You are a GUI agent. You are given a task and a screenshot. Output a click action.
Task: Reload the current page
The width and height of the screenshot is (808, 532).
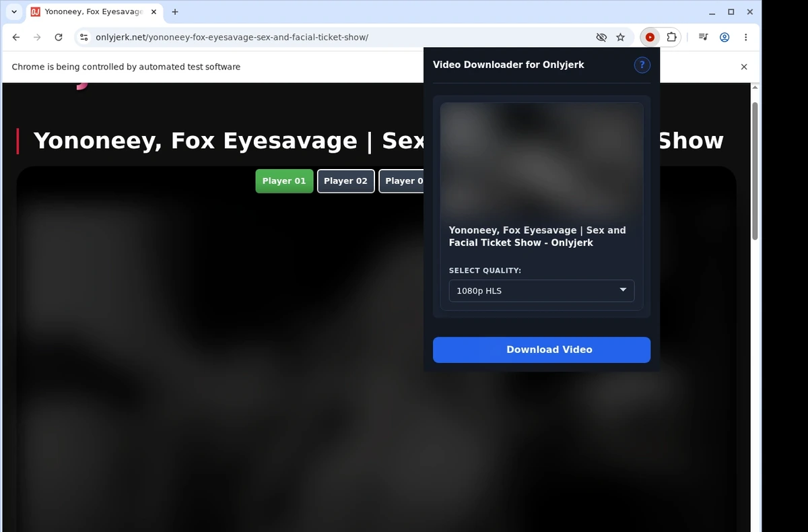coord(59,38)
